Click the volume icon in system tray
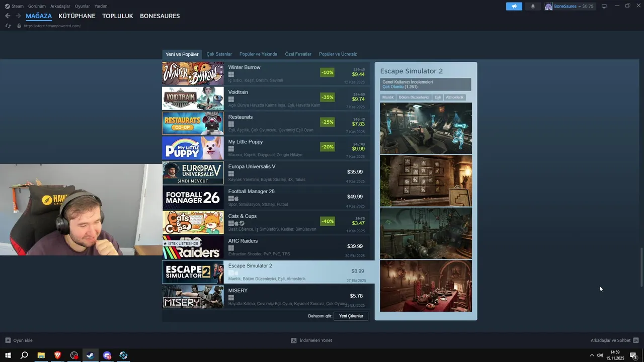The image size is (644, 362). 600,355
